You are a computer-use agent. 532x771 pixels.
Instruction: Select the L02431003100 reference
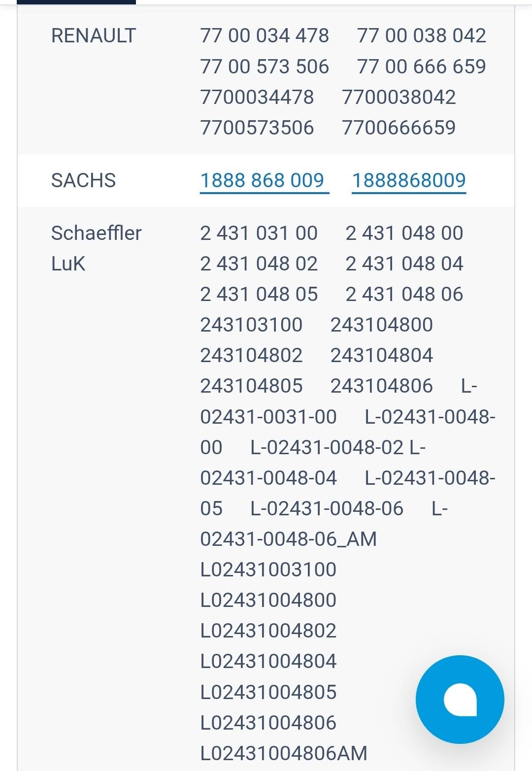(x=268, y=570)
